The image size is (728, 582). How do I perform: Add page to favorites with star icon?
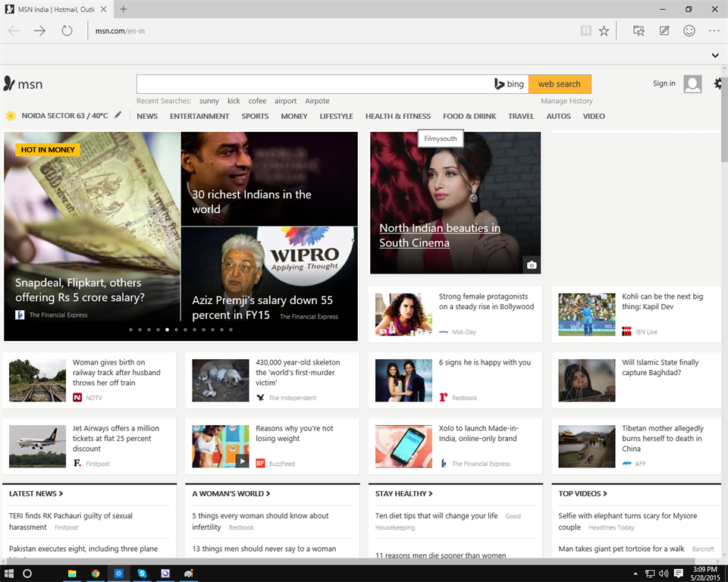604,31
